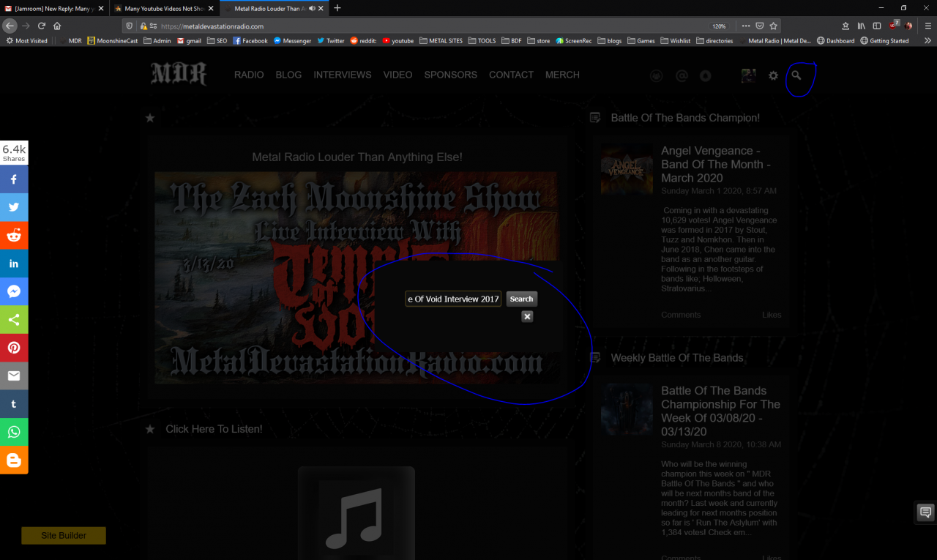The height and width of the screenshot is (560, 937).
Task: Open the notifications bell icon
Action: [705, 75]
